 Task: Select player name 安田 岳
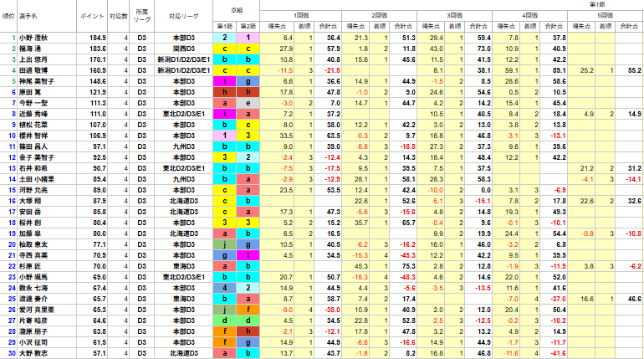pyautogui.click(x=30, y=212)
